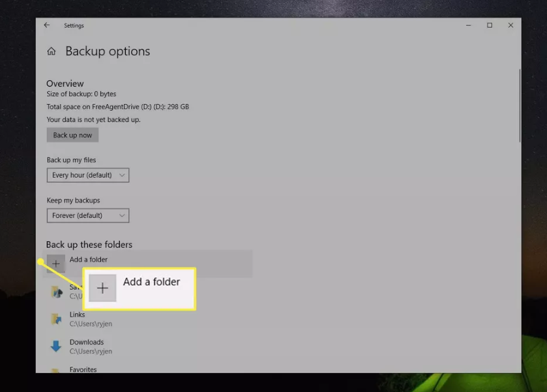547x392 pixels.
Task: Expand the "Keep my backups" dropdown
Action: [88, 216]
